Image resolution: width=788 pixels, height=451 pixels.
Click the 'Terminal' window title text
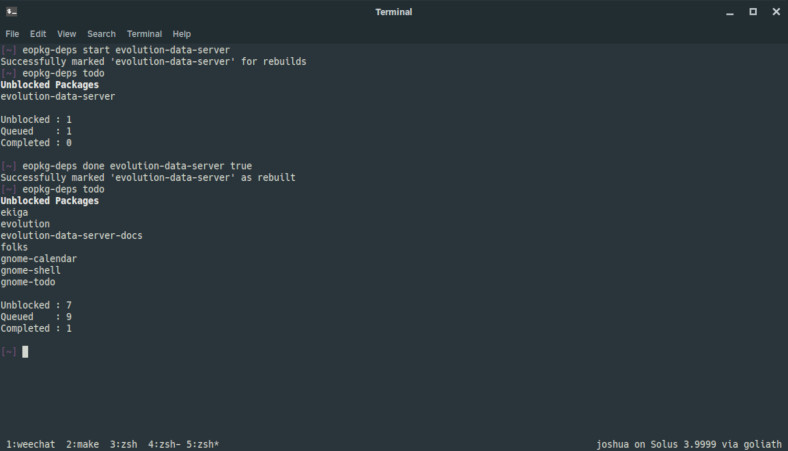394,12
